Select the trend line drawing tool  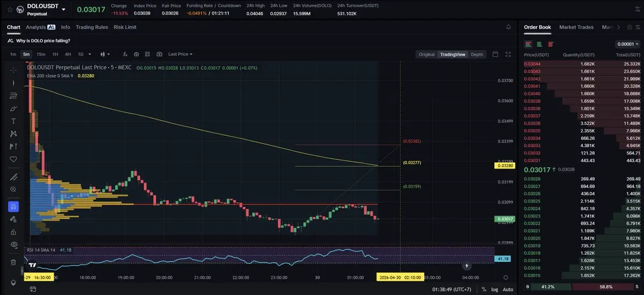(x=13, y=83)
